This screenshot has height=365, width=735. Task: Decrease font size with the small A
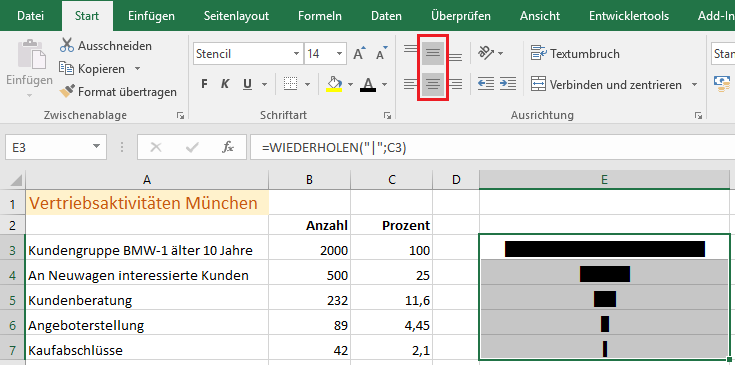(382, 53)
